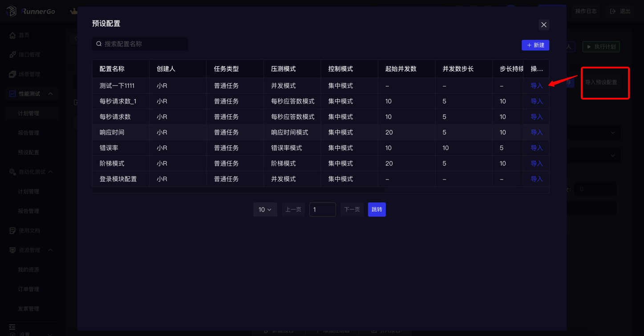Open 发票管理 in the sidebar
This screenshot has height=336, width=644.
pos(28,309)
